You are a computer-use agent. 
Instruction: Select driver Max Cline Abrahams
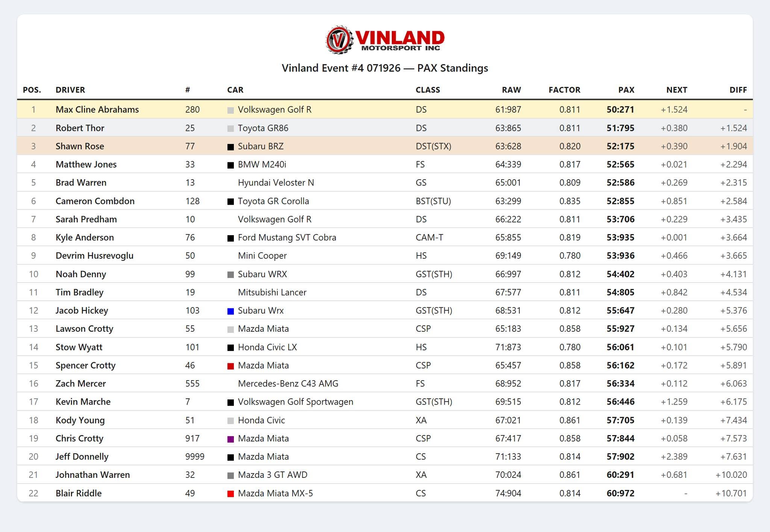pos(97,109)
